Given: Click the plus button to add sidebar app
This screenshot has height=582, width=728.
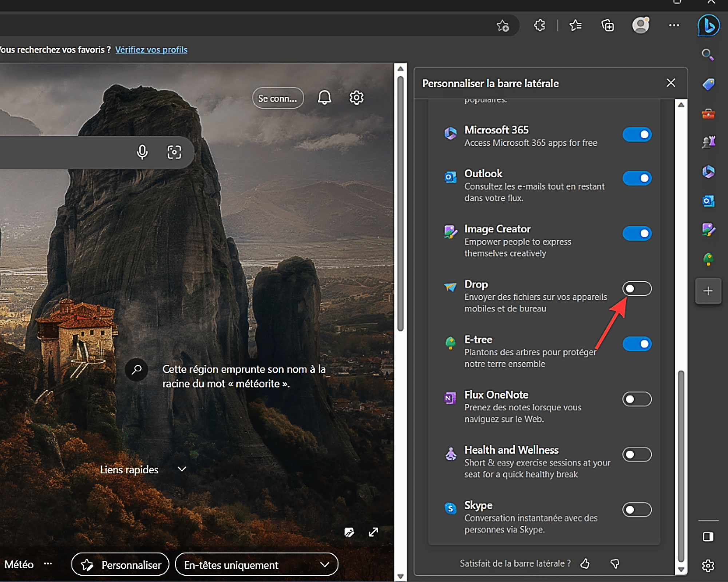Looking at the screenshot, I should [708, 291].
